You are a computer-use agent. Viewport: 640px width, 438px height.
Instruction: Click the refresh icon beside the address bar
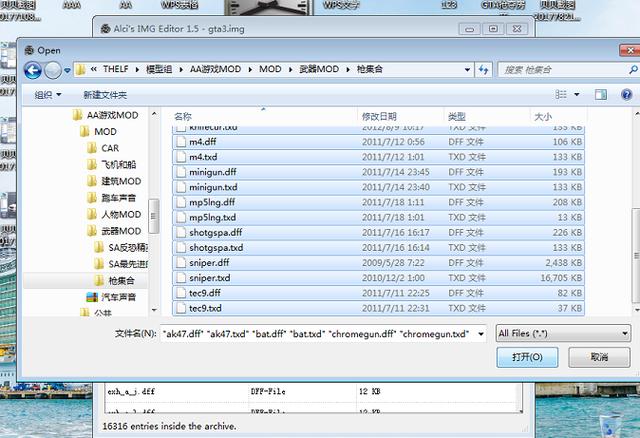tap(484, 70)
